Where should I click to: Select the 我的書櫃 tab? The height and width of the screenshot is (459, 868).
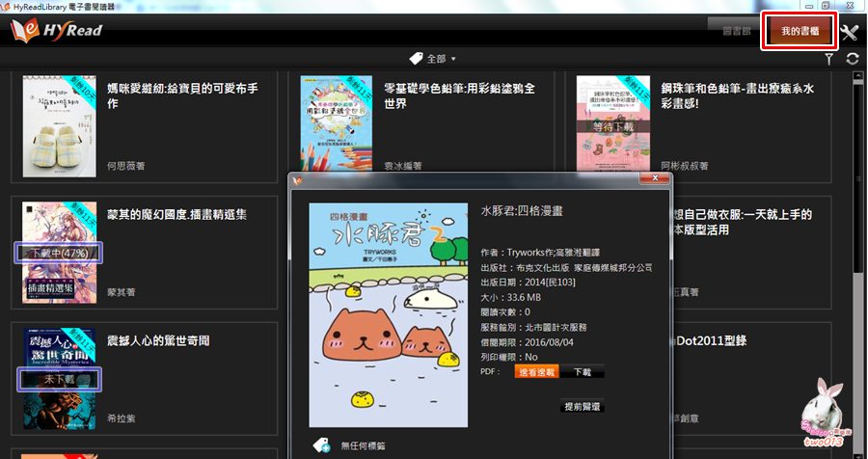coord(800,32)
